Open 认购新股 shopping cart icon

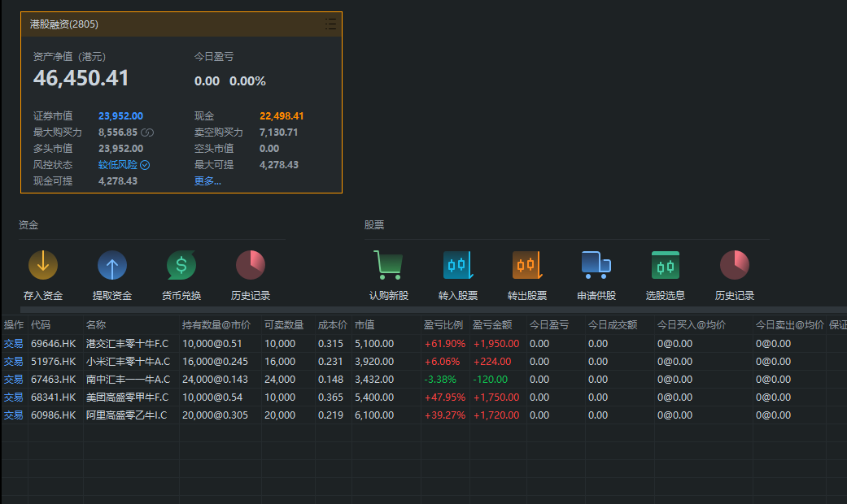[389, 265]
